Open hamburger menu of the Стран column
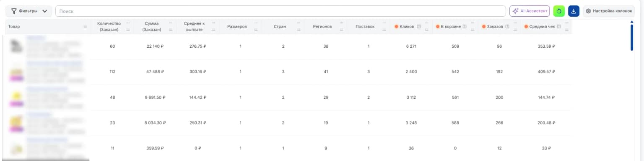Image resolution: width=644 pixels, height=161 pixels. (299, 30)
